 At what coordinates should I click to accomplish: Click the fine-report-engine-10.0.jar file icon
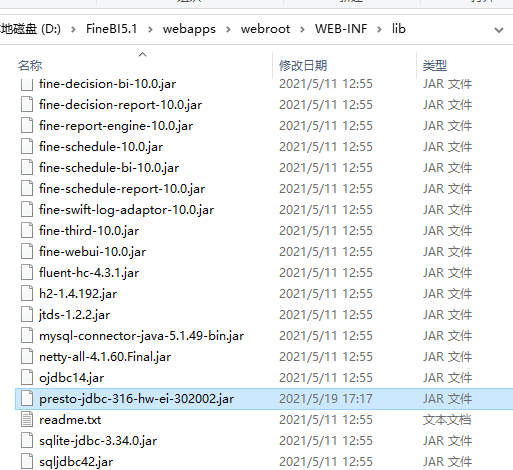click(27, 126)
